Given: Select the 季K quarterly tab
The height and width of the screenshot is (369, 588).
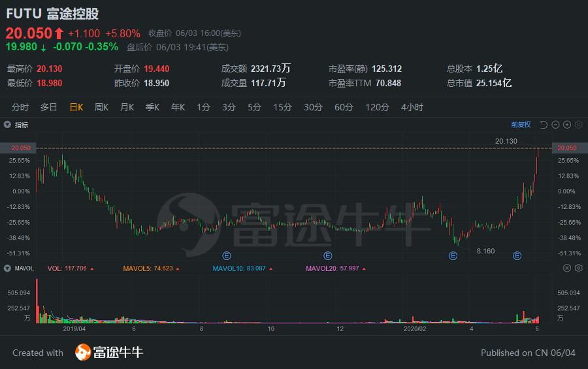Looking at the screenshot, I should (x=152, y=107).
